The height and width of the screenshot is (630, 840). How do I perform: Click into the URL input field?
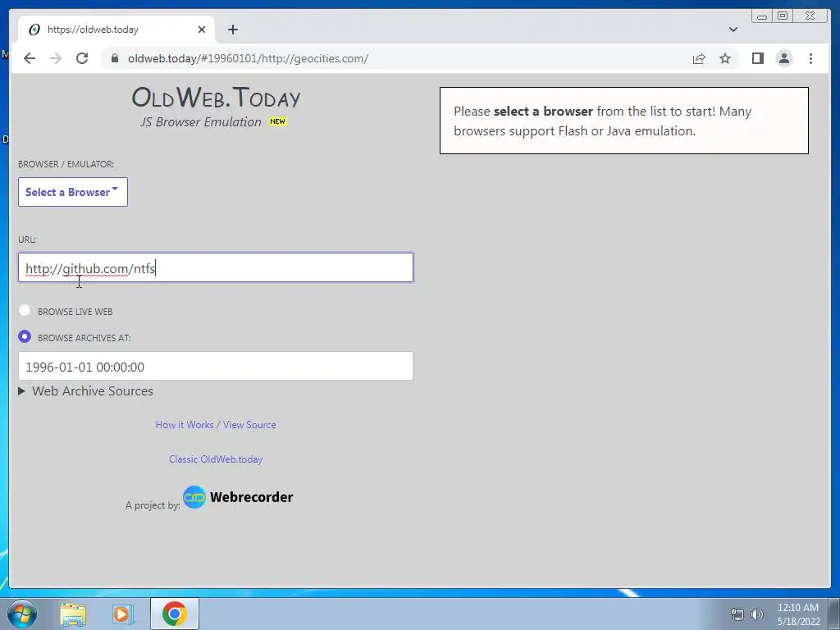(216, 268)
